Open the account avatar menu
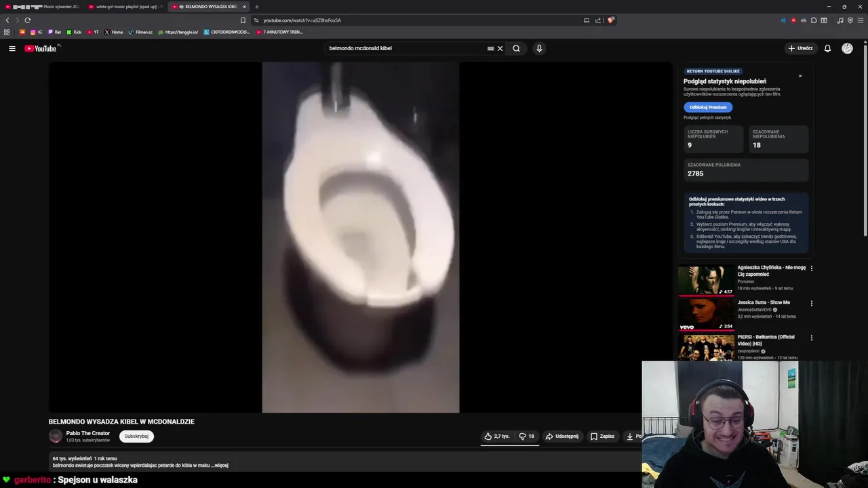Image resolution: width=868 pixels, height=488 pixels. click(847, 48)
